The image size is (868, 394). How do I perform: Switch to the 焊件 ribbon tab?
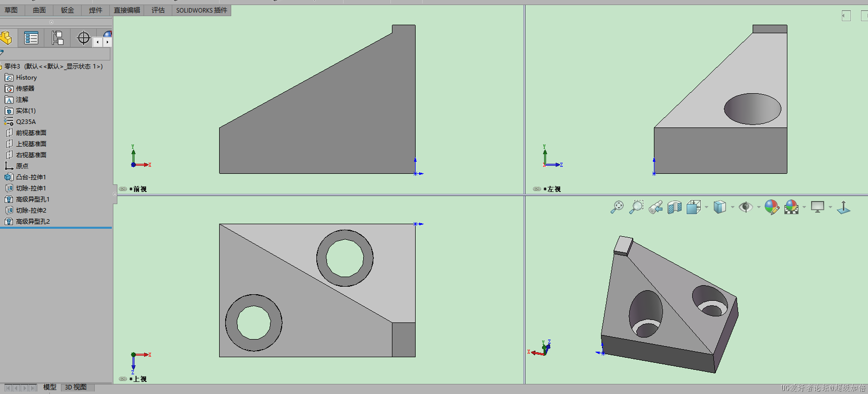click(96, 10)
